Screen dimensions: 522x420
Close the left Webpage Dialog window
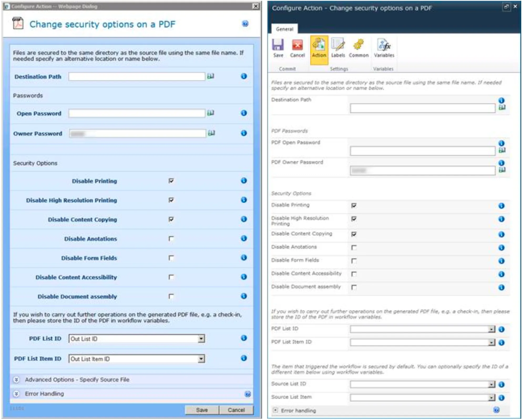coord(255,6)
